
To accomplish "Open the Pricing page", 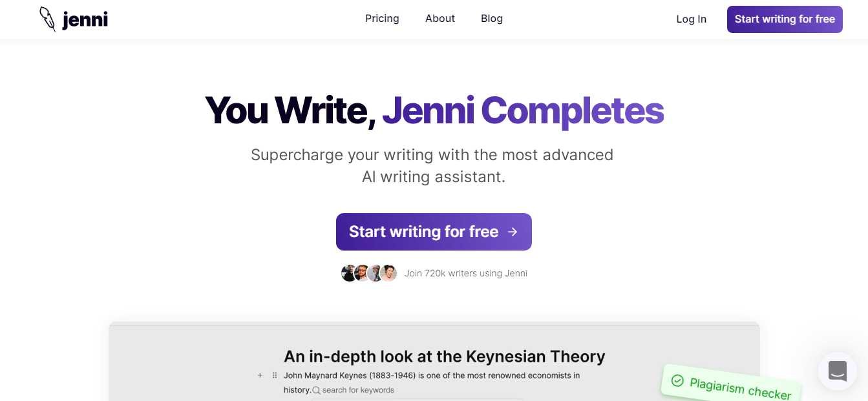I will tap(382, 19).
